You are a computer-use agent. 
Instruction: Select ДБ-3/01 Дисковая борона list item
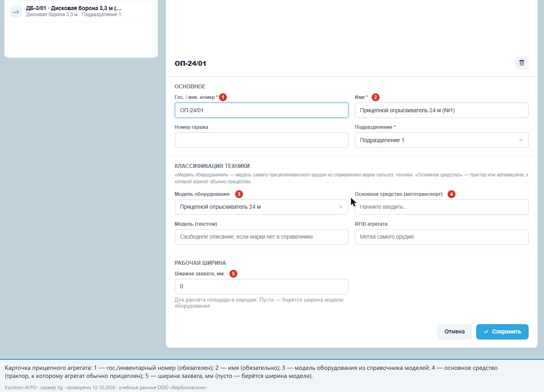point(81,11)
